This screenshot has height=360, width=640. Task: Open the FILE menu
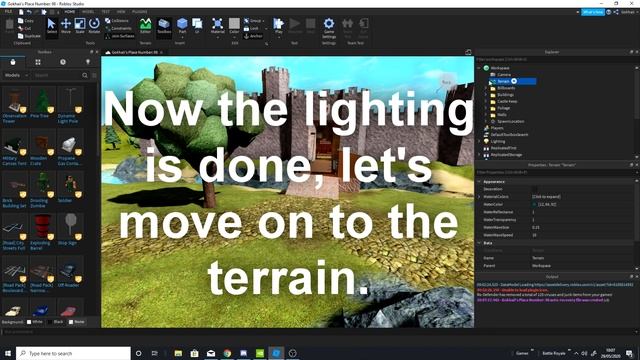pos(8,12)
